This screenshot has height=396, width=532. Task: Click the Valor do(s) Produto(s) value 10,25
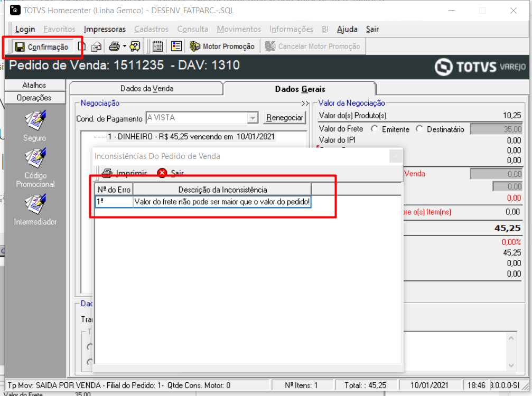tap(511, 116)
